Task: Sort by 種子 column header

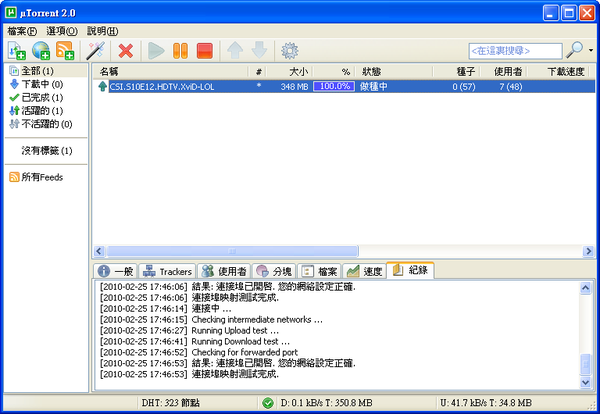Action: [x=457, y=72]
